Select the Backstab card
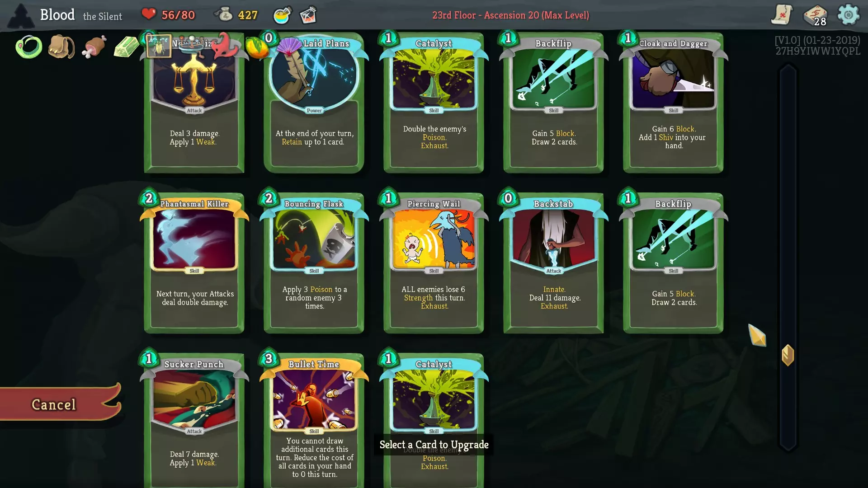The height and width of the screenshot is (488, 868). point(554,262)
